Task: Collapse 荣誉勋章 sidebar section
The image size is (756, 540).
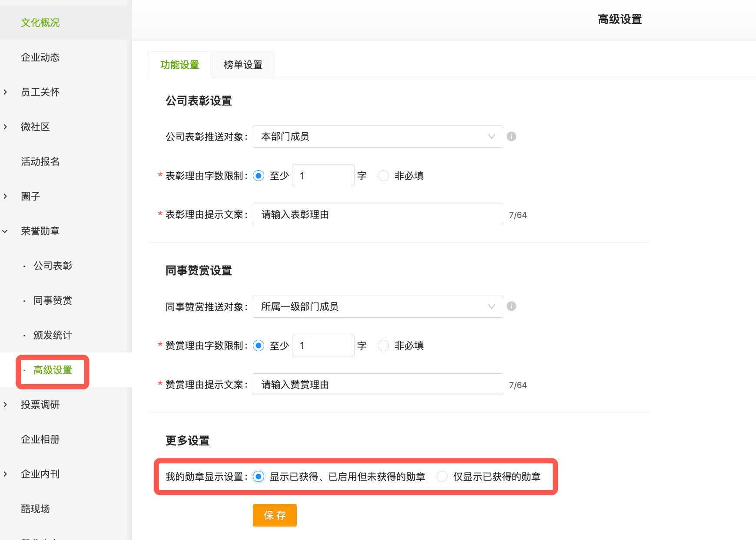Action: pos(5,231)
